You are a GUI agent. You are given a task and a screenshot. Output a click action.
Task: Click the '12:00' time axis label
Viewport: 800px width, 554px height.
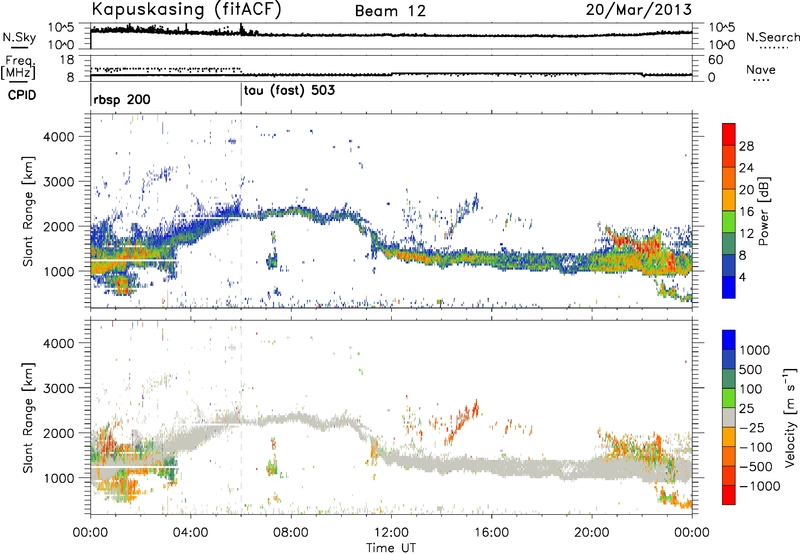(x=391, y=533)
